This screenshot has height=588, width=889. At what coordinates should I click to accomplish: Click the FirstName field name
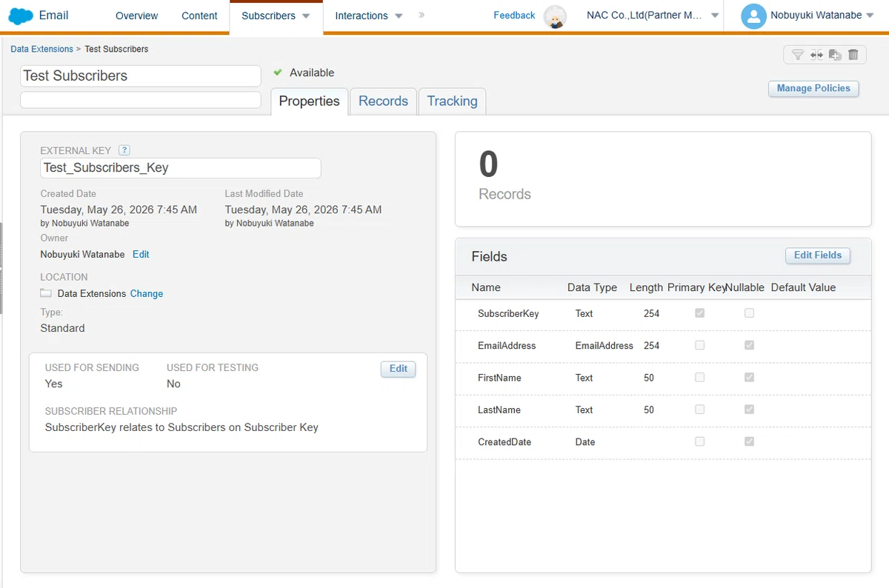[499, 378]
